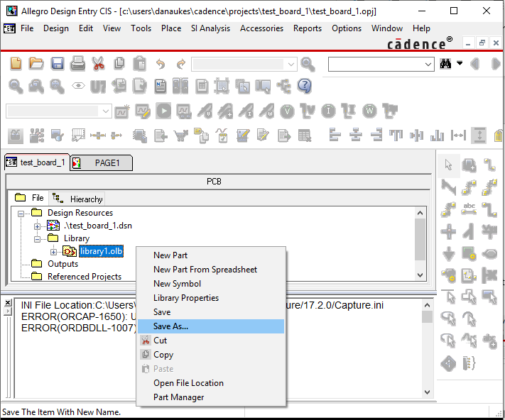Choose the Place Net Alias abc tool
Screen dimensions: 505x420
tap(469, 209)
